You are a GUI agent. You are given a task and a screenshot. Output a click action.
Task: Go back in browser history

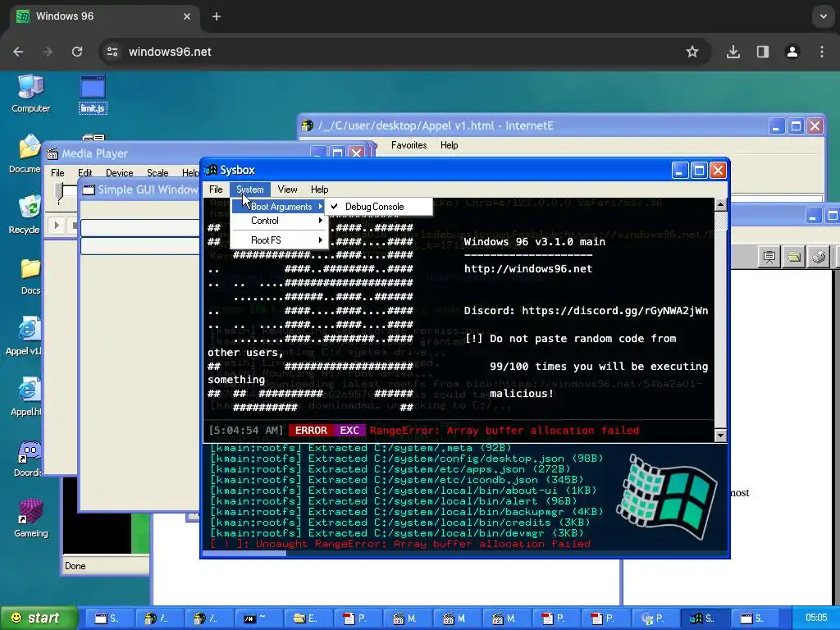pyautogui.click(x=18, y=52)
